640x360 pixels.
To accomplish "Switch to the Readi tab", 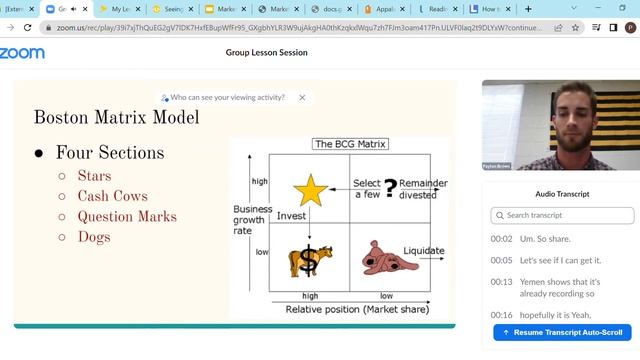I will pos(437,9).
